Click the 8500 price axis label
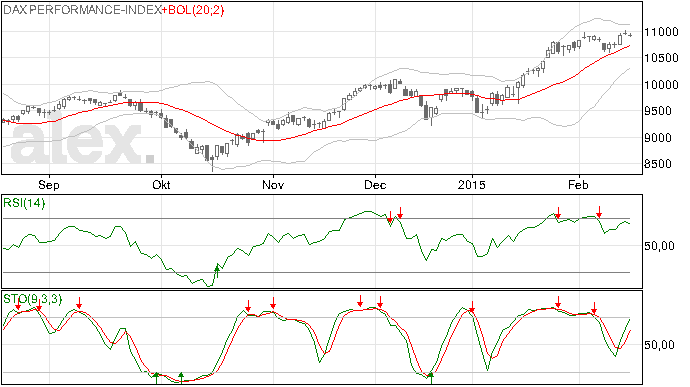The height and width of the screenshot is (387, 690). tap(658, 164)
